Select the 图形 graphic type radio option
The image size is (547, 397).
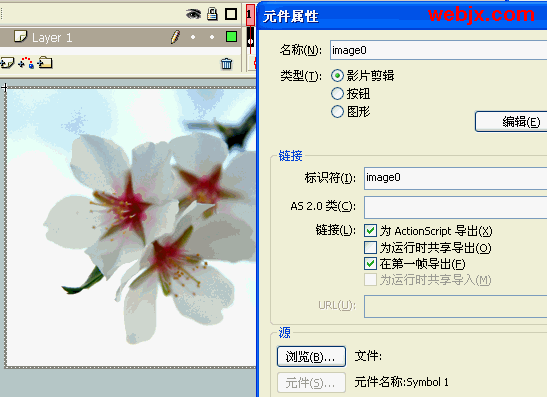point(337,112)
